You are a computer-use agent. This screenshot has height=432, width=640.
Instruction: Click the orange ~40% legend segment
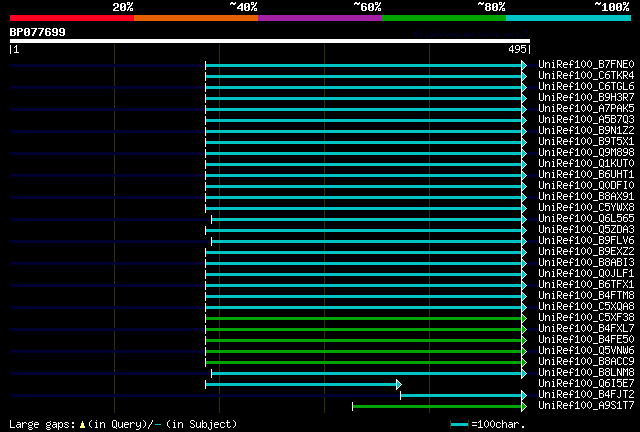[196, 18]
